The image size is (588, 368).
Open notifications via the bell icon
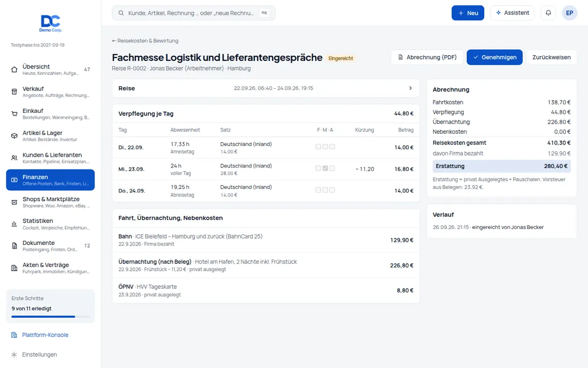pos(548,13)
